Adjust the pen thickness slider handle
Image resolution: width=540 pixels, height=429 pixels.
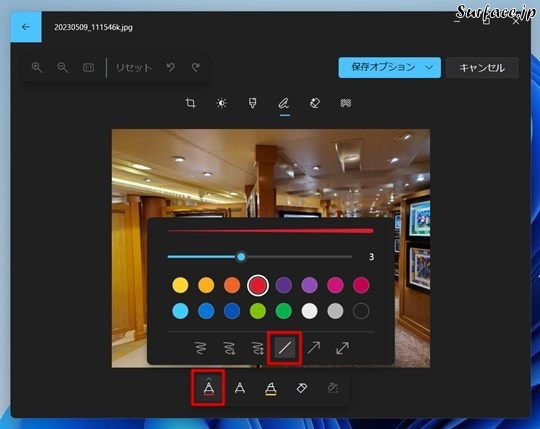pos(241,257)
